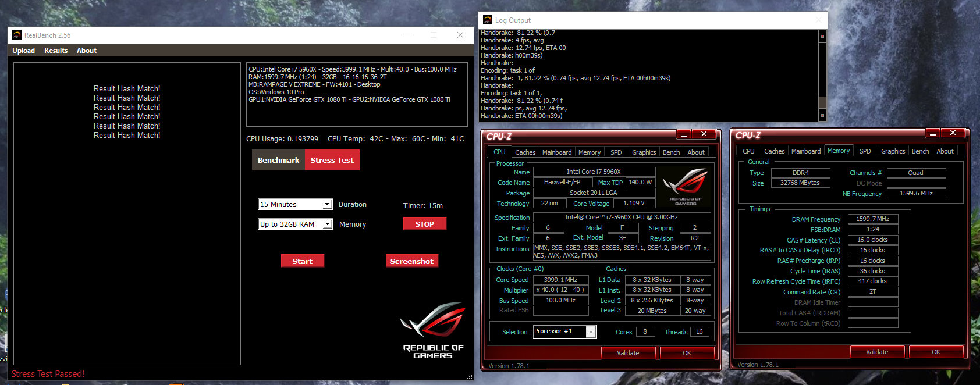Screen dimensions: 980x385
Task: Click 'OS:Windows 10 Pro' in RealBench system info
Action: coord(276,92)
